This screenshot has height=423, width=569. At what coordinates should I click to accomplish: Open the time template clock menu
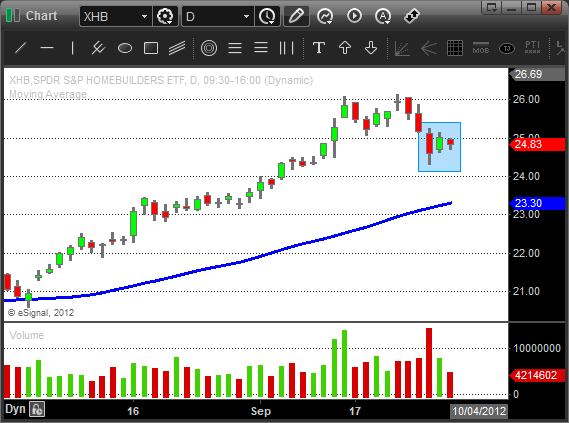[267, 16]
